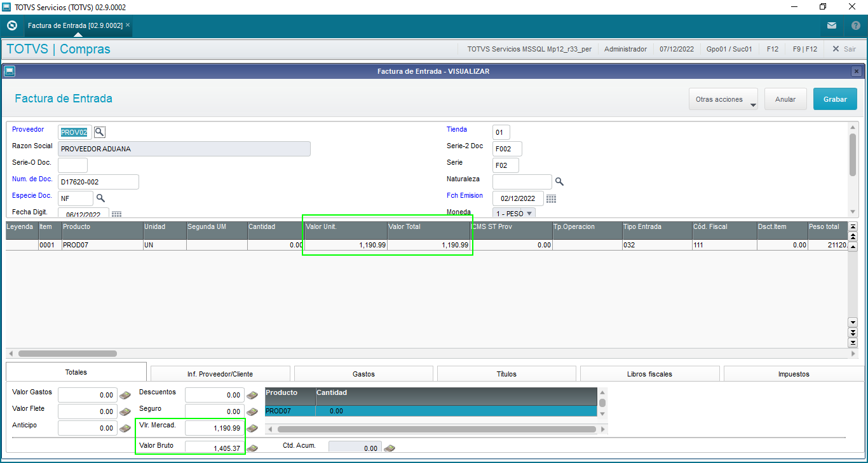Image resolution: width=868 pixels, height=463 pixels.
Task: Click money icon beside Ctd. Acum.
Action: coord(390,448)
